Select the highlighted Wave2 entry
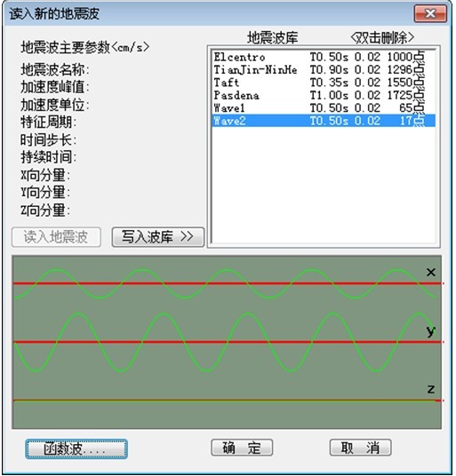 (x=324, y=121)
